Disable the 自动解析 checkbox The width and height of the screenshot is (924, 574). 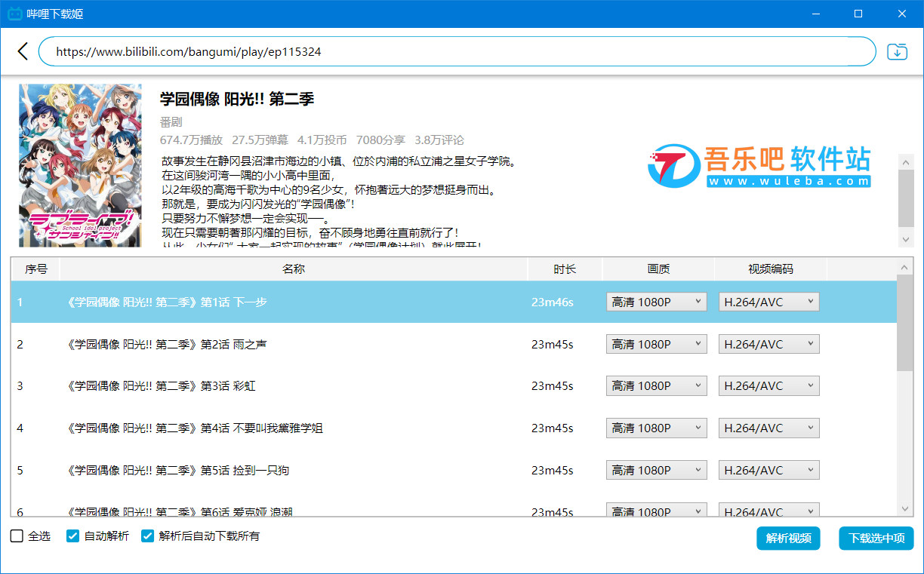[x=73, y=536]
